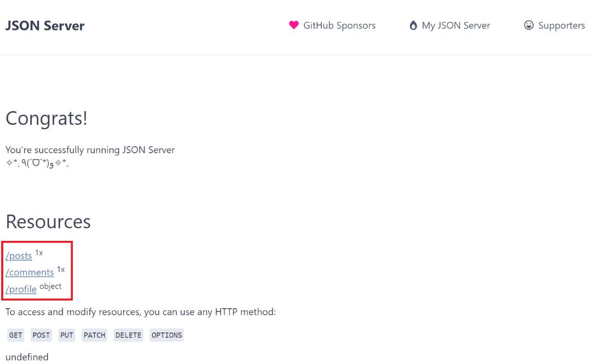Click the POST method badge
Viewport: 591px width, 364px height.
point(41,335)
